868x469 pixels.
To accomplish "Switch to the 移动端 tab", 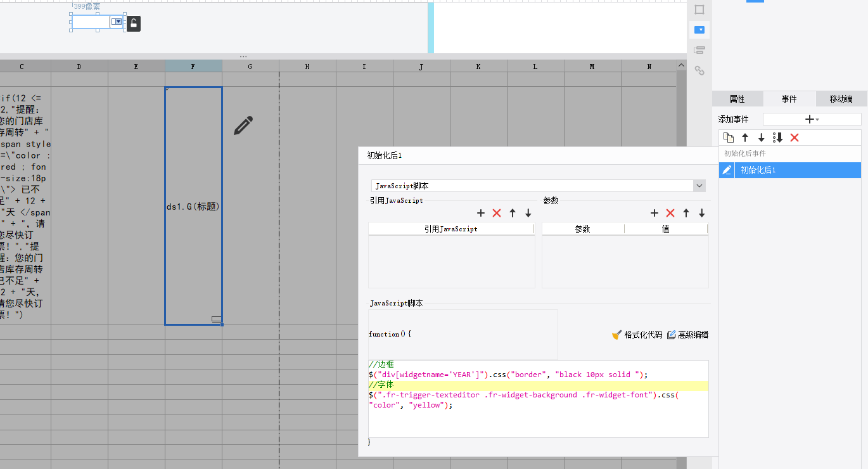I will point(841,99).
